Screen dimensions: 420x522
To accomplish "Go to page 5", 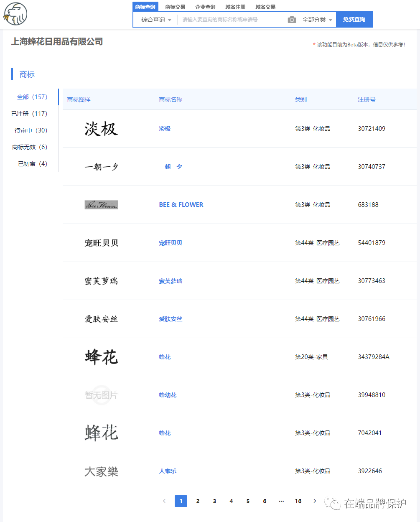I will (248, 501).
